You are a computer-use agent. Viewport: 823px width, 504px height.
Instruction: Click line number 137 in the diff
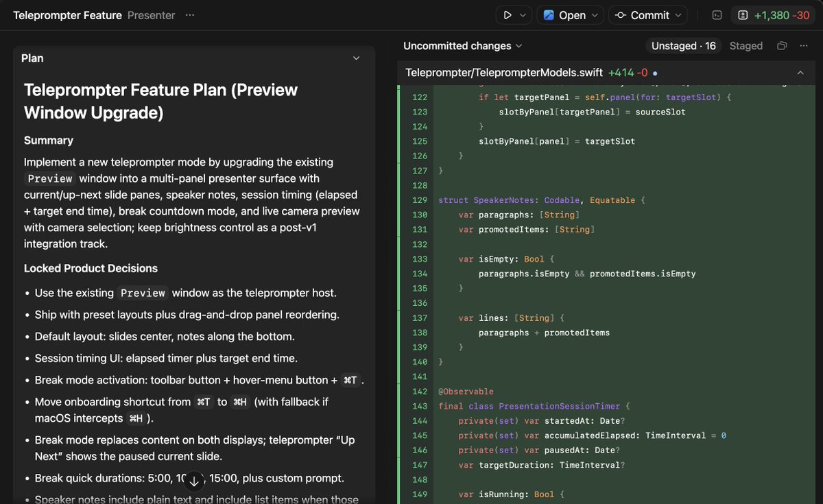click(419, 317)
